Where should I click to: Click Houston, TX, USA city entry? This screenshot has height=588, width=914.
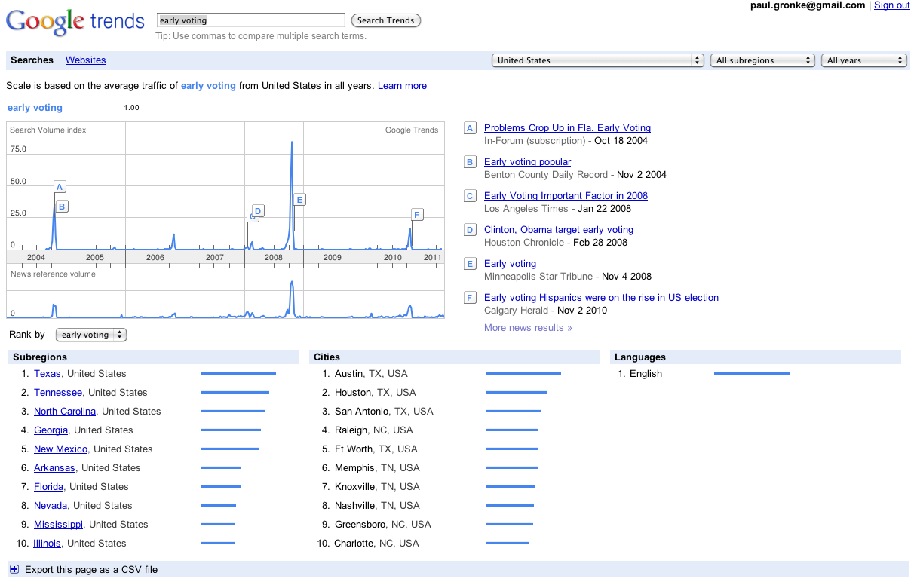(376, 393)
